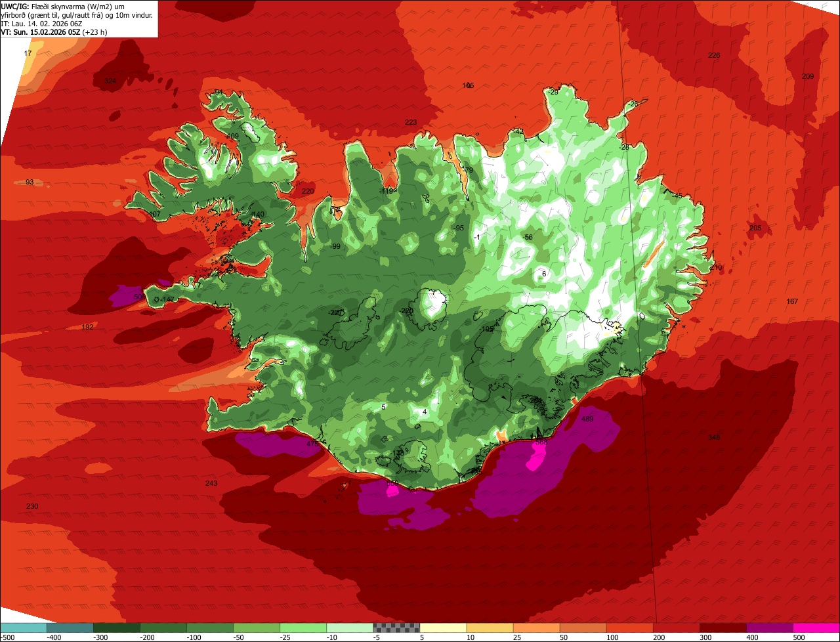Screen dimensions: 840x642
Task: Click the map value 568 on the magenta patch
Action: point(541,443)
